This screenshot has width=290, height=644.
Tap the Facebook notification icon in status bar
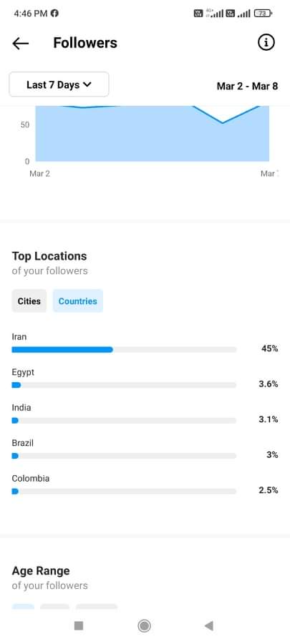click(54, 13)
